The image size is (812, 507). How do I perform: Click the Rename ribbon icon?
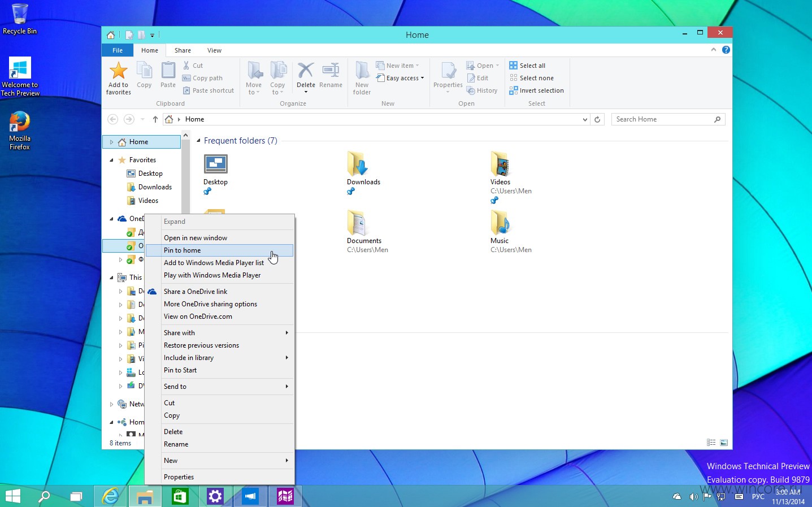[331, 70]
